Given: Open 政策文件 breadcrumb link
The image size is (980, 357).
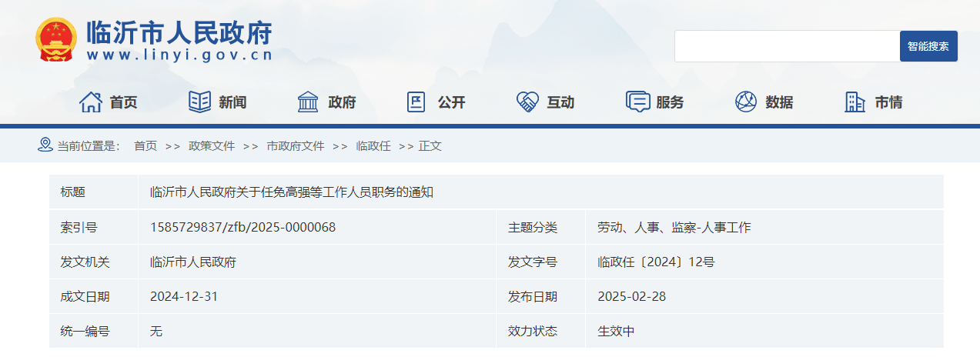Looking at the screenshot, I should tap(212, 145).
